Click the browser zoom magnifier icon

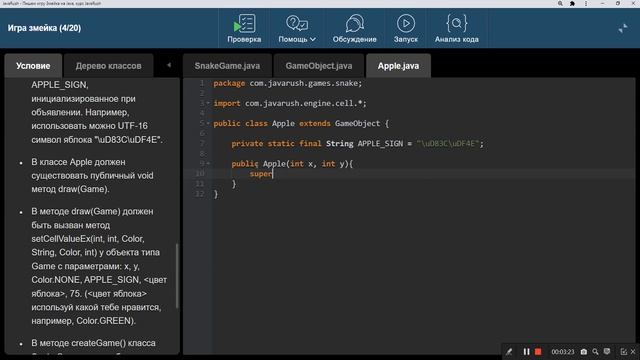[x=560, y=3]
